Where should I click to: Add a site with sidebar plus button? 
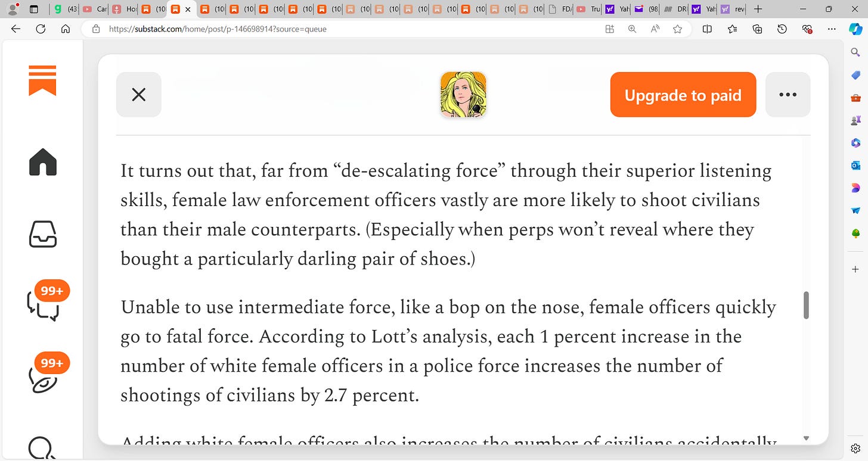click(855, 269)
